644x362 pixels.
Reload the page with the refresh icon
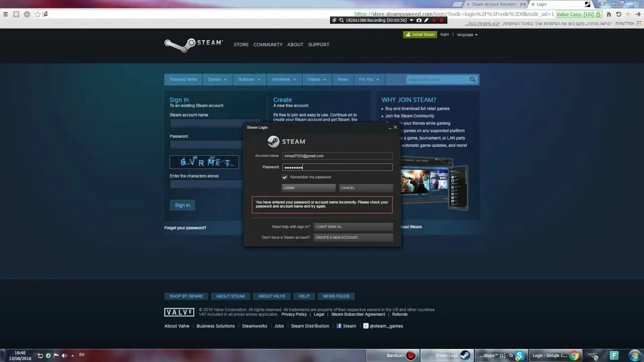pos(618,14)
